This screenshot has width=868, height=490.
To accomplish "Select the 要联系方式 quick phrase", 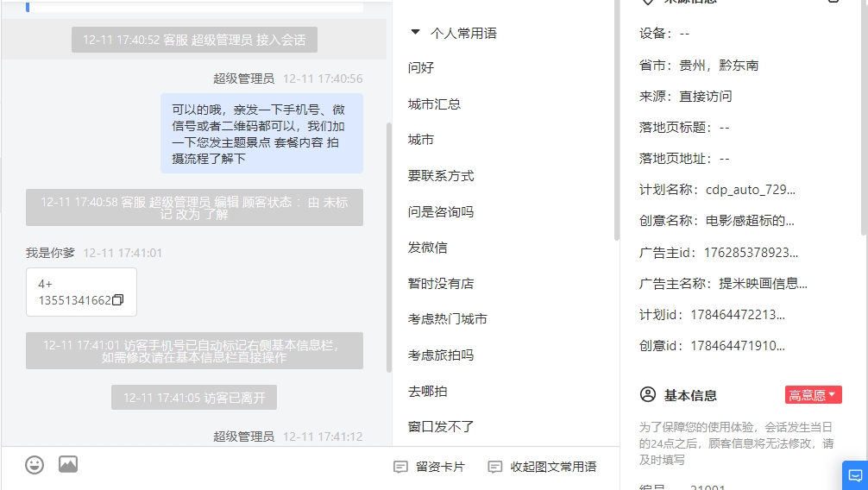I will pos(441,176).
